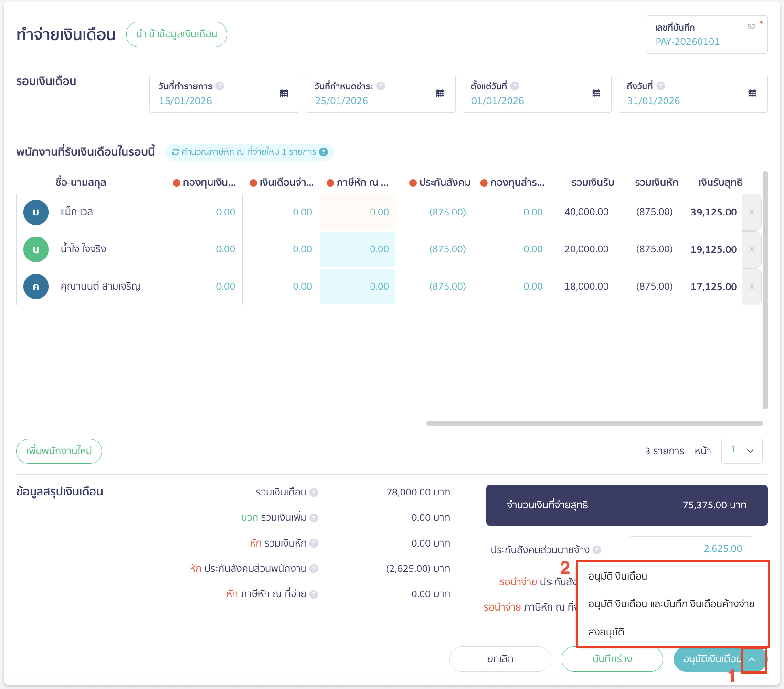Open the page number dropdown
The width and height of the screenshot is (784, 689).
tap(742, 451)
